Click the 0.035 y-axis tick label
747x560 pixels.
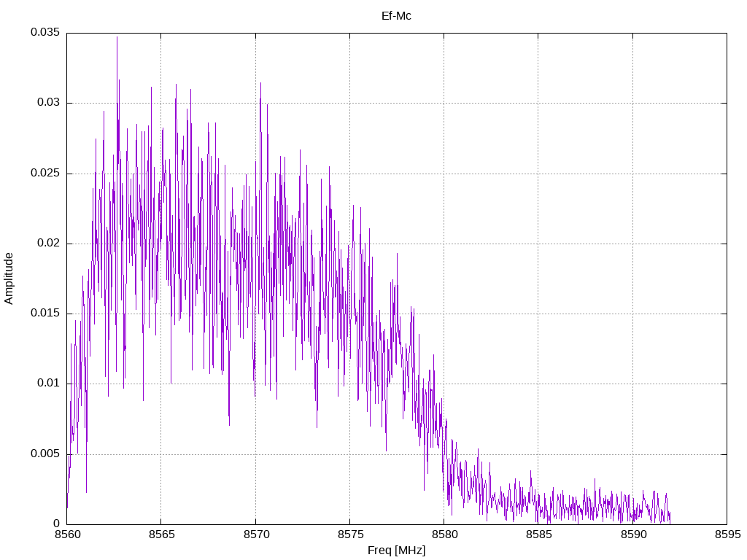[45, 32]
